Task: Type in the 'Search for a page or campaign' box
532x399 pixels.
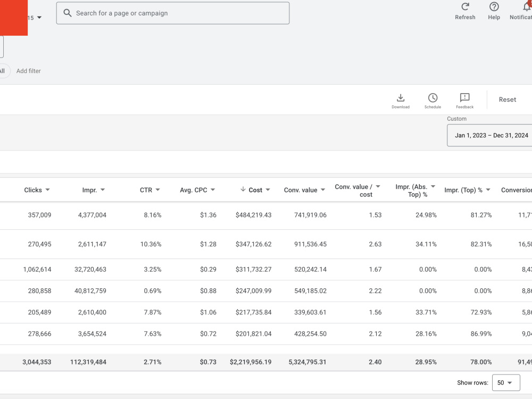Action: pyautogui.click(x=173, y=13)
